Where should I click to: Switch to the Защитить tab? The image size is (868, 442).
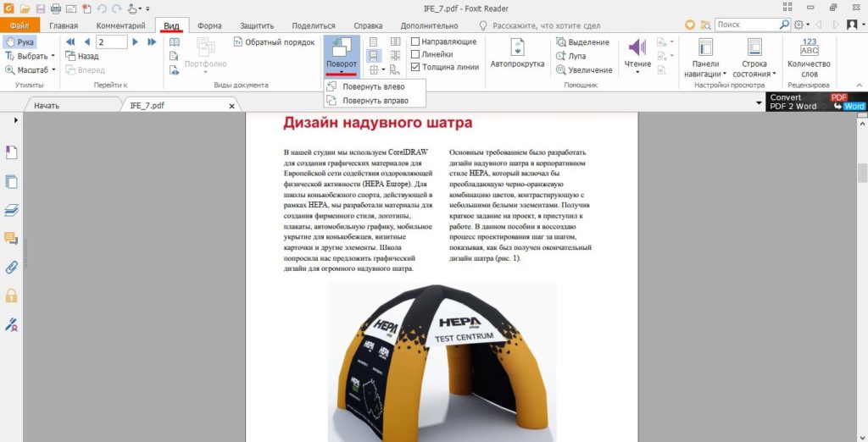coord(257,25)
